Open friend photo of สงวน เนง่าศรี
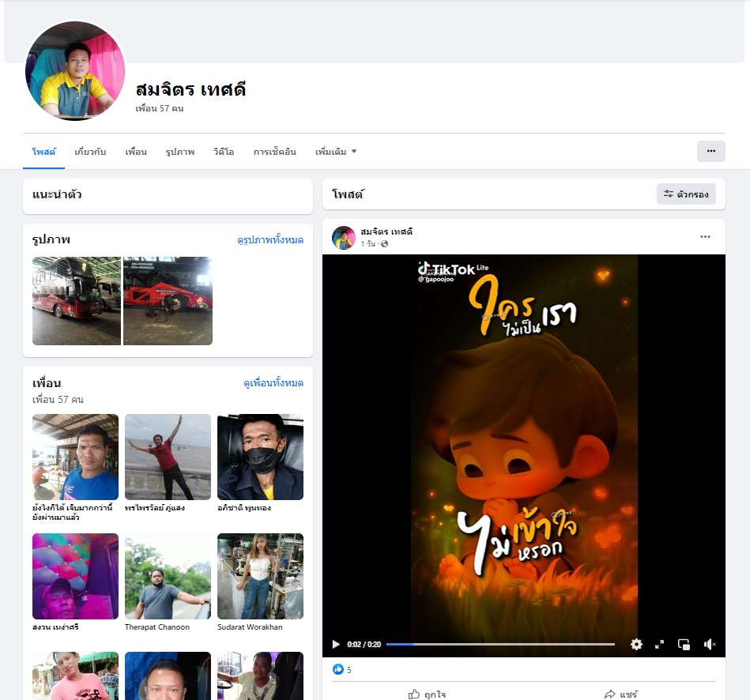 coord(75,576)
